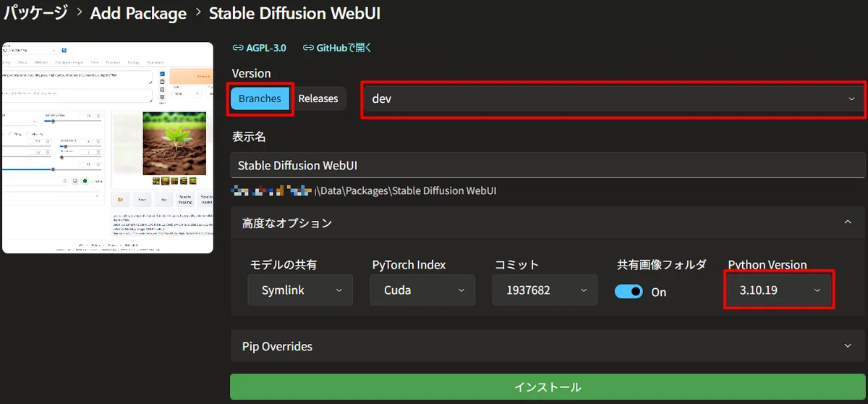868x404 pixels.
Task: Collapse the 高度なオプション section
Action: click(x=548, y=223)
